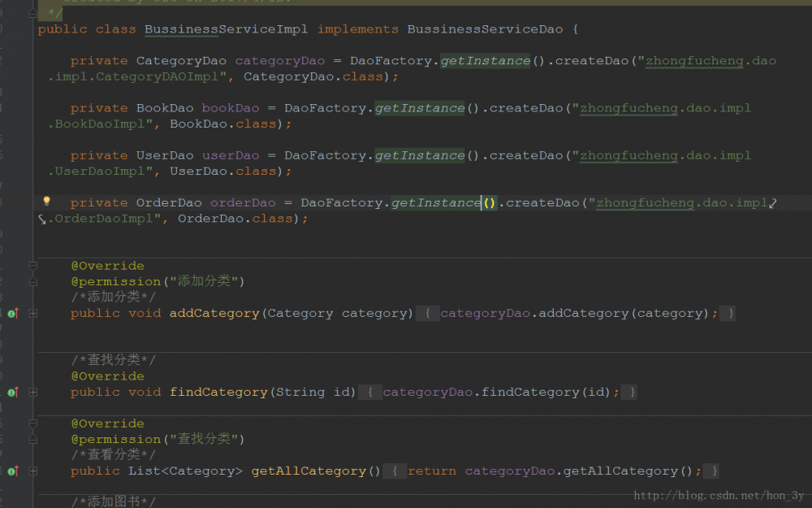This screenshot has height=508, width=812.
Task: Click the List<Category> return type
Action: tap(185, 471)
